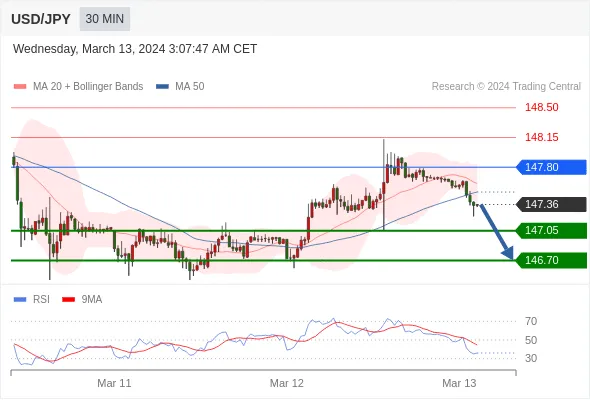This screenshot has height=400, width=590.
Task: Click the Mar 11 date axis label
Action: click(x=114, y=383)
